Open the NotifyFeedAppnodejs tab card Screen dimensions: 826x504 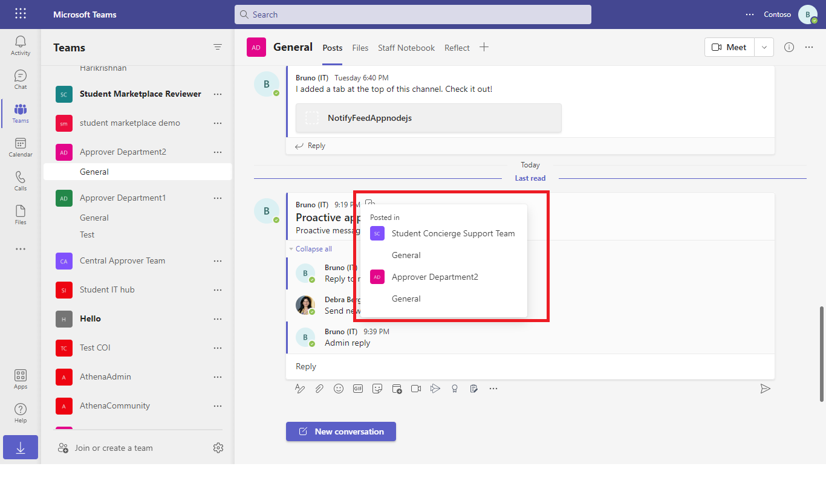pos(429,118)
